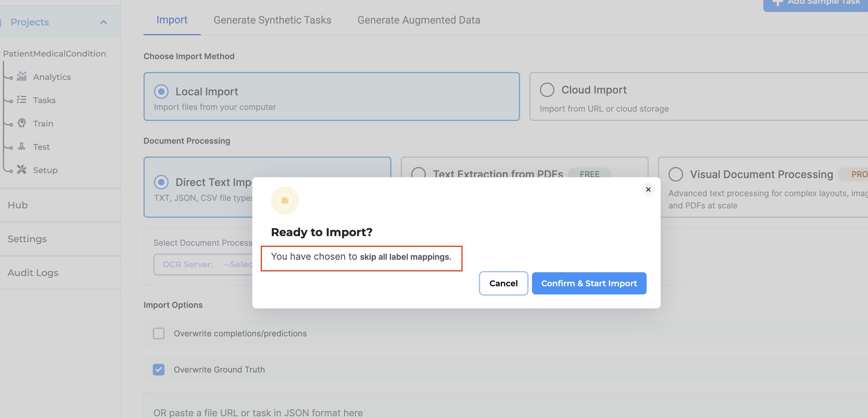Screen dimensions: 868x418
Task: Click the 'Import Options' heading
Action: 173,305
